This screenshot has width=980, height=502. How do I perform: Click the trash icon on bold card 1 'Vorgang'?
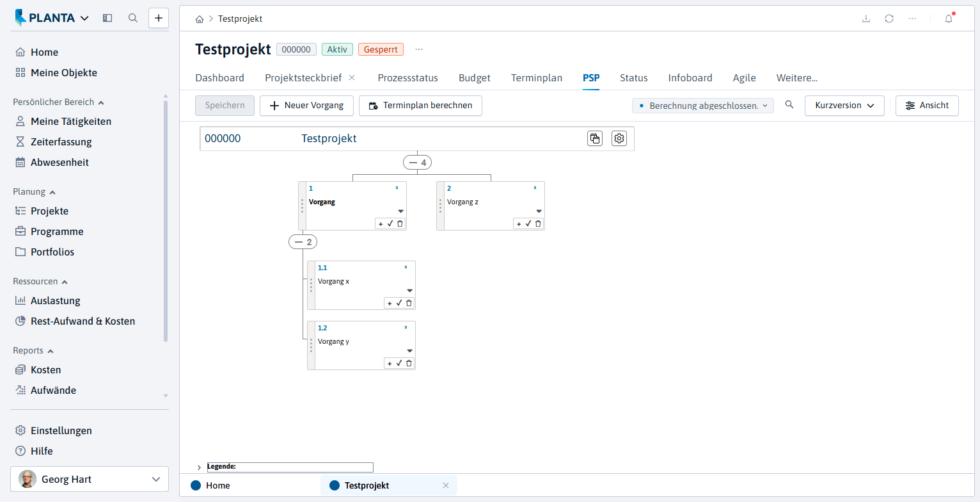click(x=400, y=223)
